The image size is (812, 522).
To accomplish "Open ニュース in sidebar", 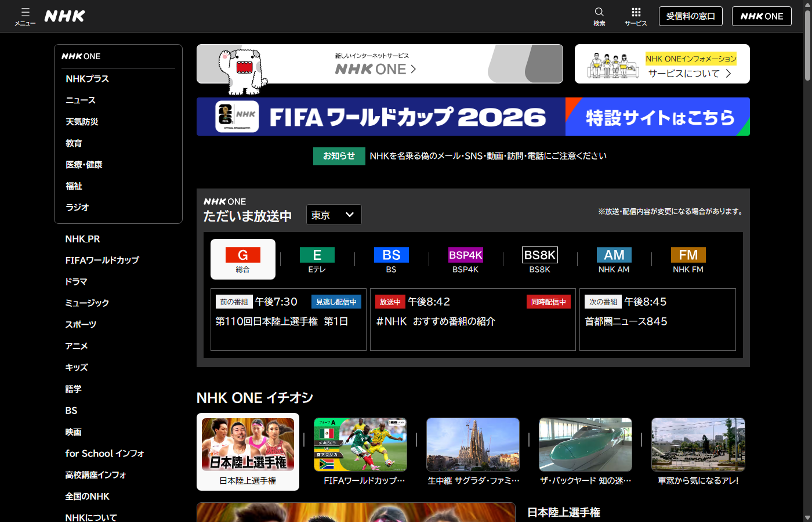I will (x=81, y=100).
